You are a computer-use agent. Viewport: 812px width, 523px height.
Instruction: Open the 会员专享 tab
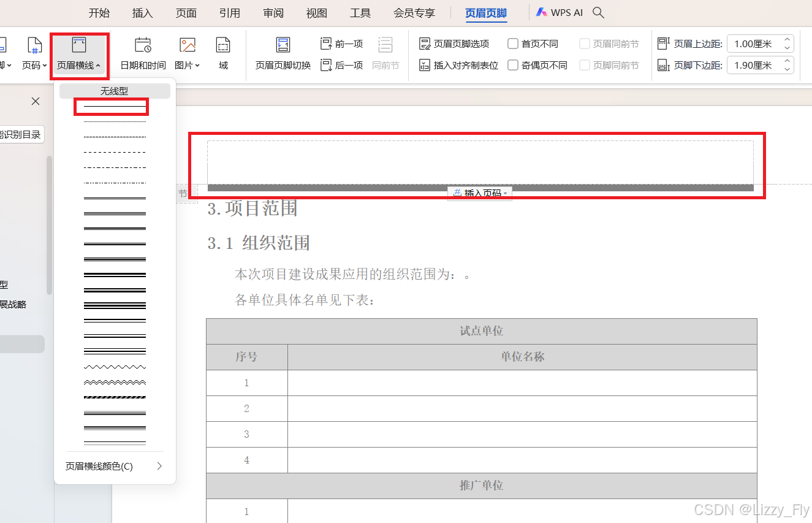point(414,13)
